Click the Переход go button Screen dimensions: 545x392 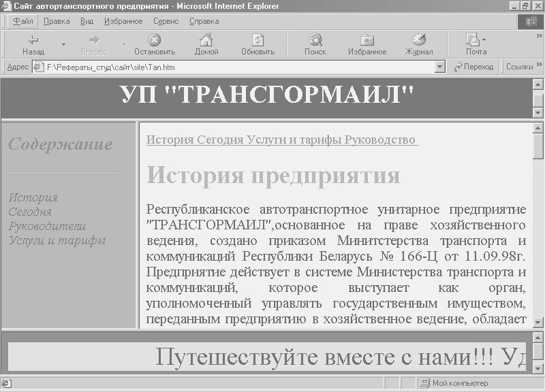pyautogui.click(x=473, y=67)
